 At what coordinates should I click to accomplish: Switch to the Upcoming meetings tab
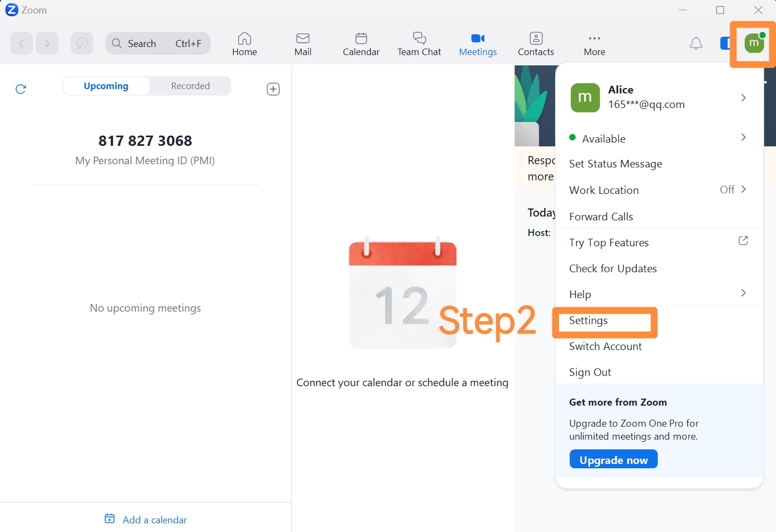coord(106,86)
